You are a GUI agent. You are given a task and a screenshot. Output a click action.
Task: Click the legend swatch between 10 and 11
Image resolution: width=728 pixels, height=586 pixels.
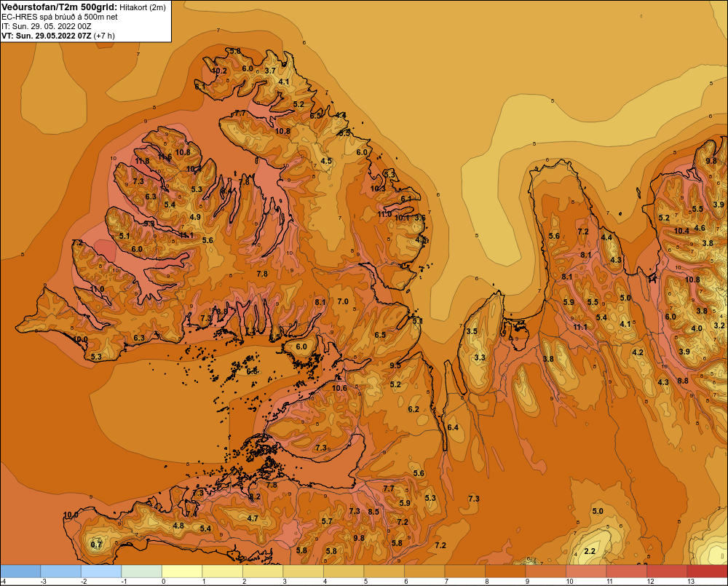click(x=586, y=571)
